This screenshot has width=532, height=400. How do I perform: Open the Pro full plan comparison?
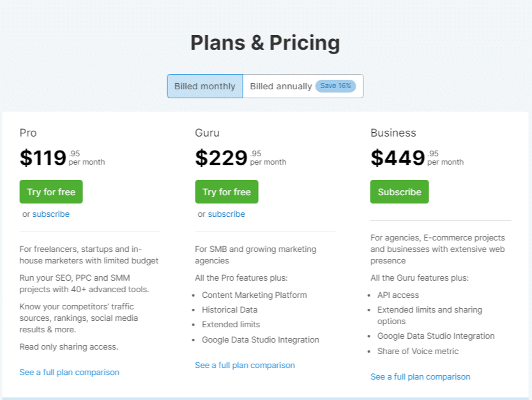coord(69,372)
